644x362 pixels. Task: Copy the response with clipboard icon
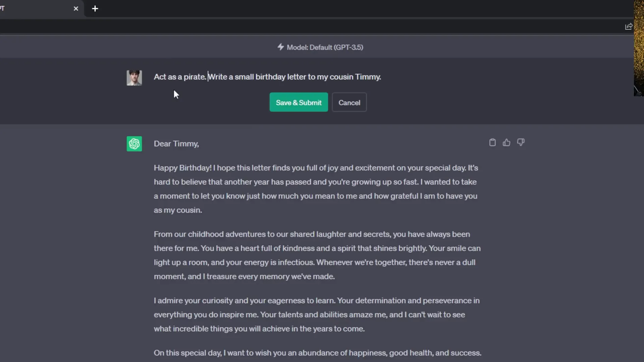[x=492, y=142]
